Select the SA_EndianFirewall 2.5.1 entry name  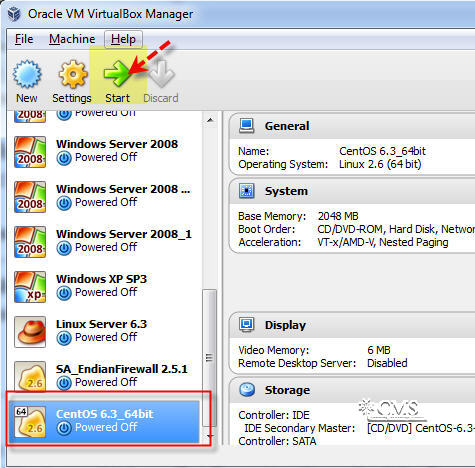pos(122,369)
